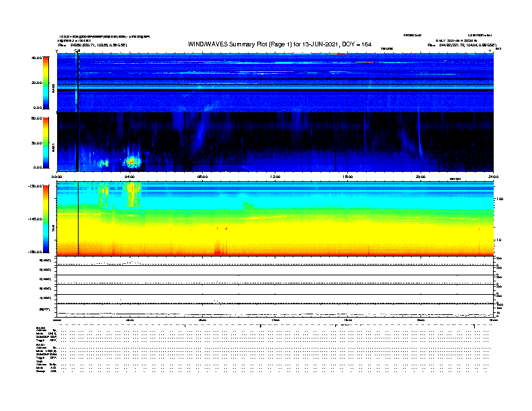Click the RAD1 color scale bar

pos(46,143)
